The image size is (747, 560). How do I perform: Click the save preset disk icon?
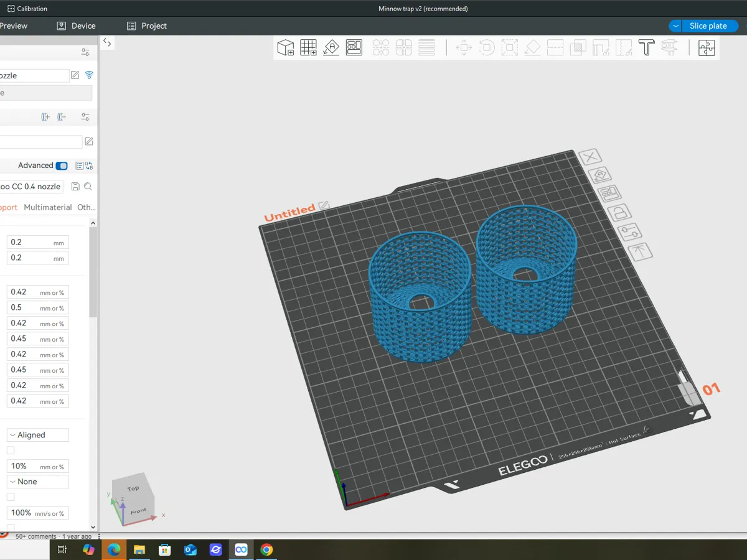point(75,187)
